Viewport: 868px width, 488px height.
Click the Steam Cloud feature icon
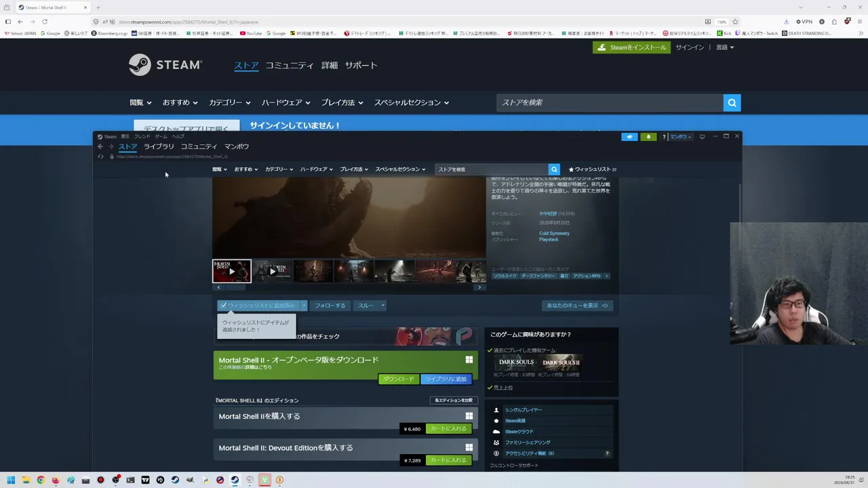click(496, 432)
